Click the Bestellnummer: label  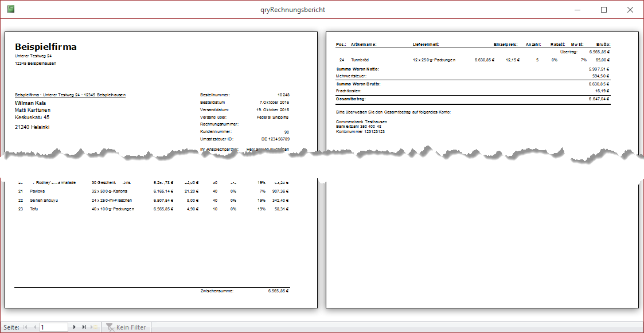tap(215, 95)
